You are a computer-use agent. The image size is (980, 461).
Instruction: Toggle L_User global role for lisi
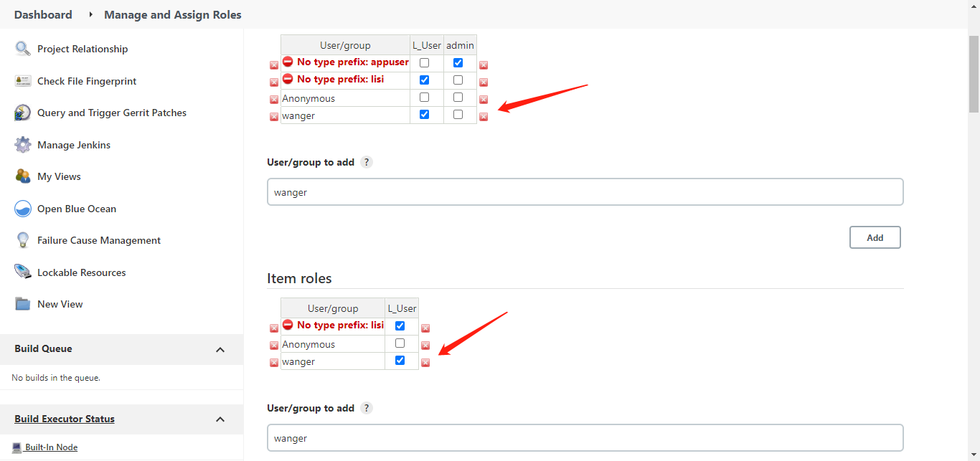425,80
